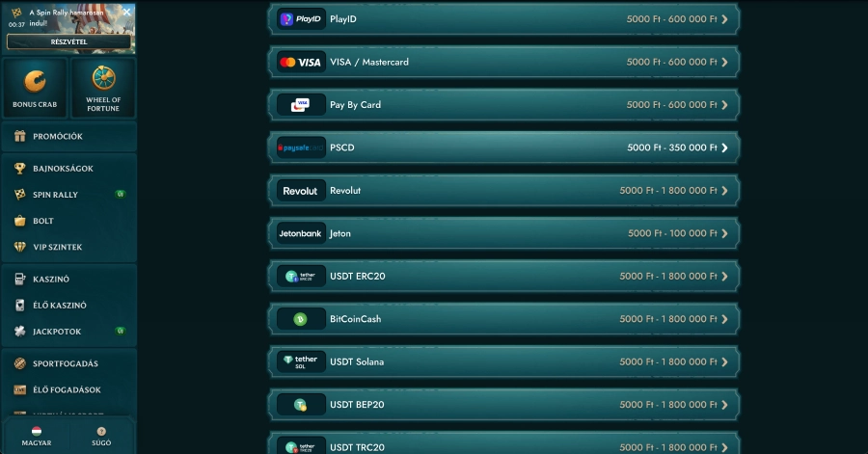
Task: Select the USDT TRC20 payment method
Action: [503, 444]
